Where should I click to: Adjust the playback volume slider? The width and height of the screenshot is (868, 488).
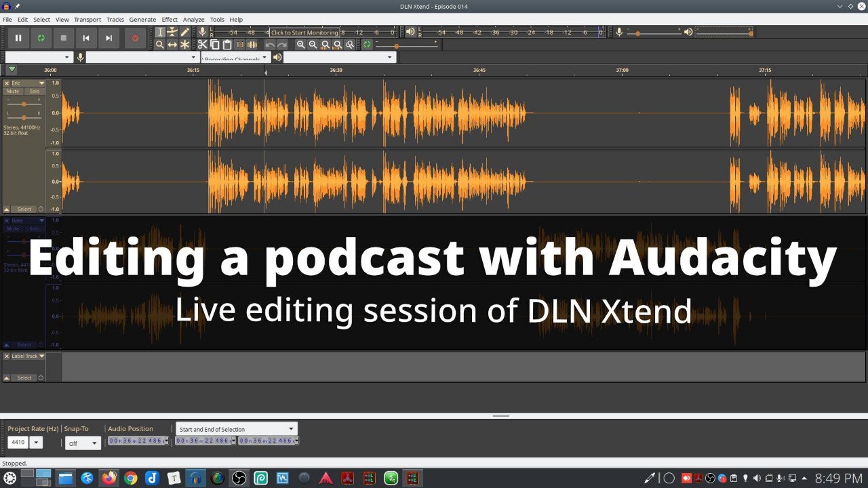point(724,33)
